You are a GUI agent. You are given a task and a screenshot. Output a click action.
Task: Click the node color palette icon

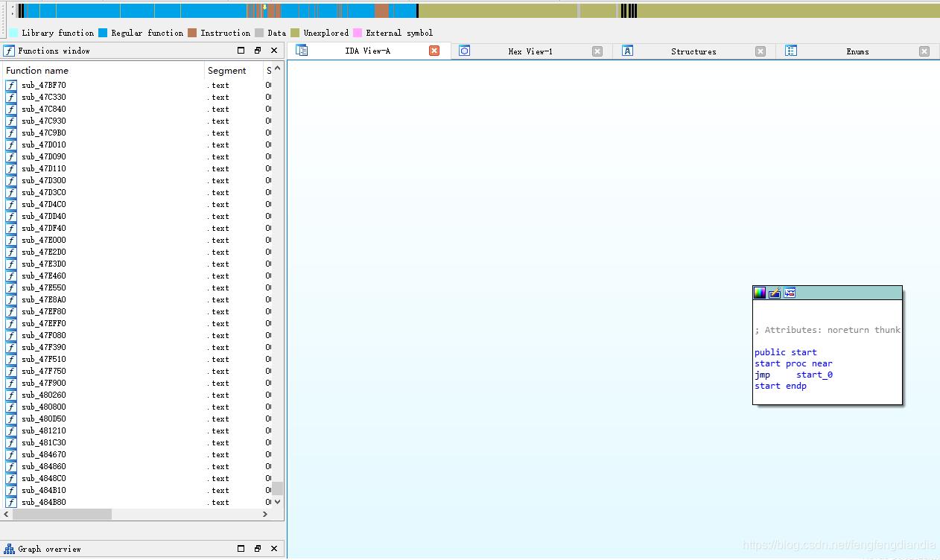click(x=760, y=293)
